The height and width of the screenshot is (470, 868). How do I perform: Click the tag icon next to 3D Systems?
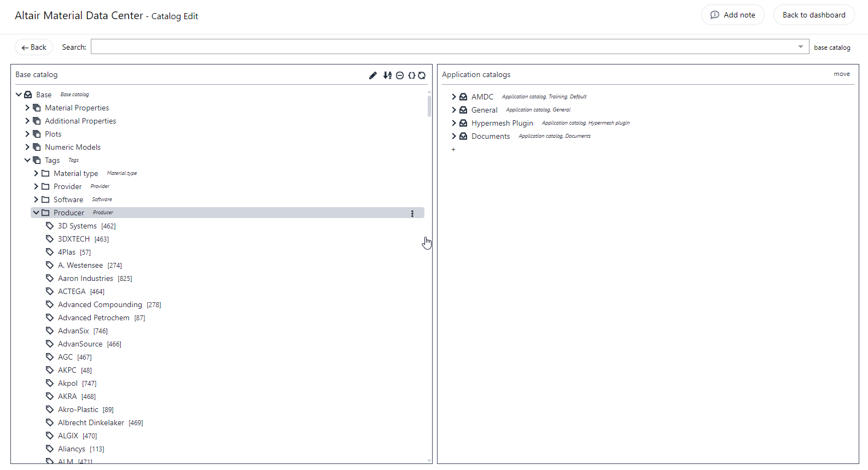click(x=50, y=226)
